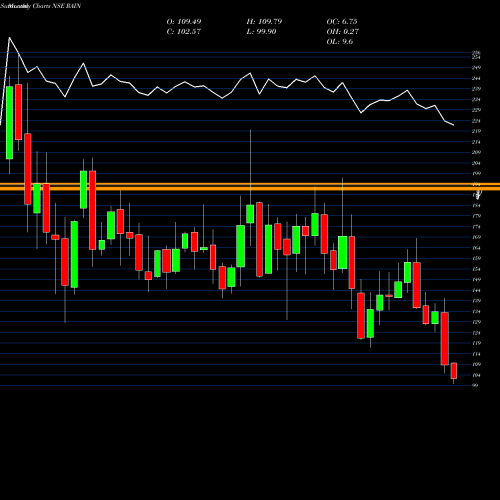Click the 149 price axis label

click(476, 280)
